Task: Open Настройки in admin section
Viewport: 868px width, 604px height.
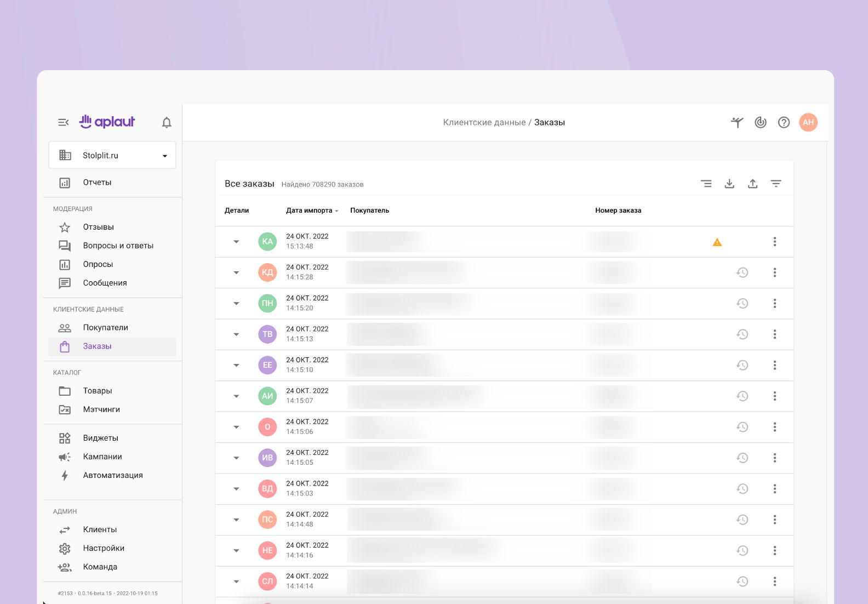Action: click(104, 548)
